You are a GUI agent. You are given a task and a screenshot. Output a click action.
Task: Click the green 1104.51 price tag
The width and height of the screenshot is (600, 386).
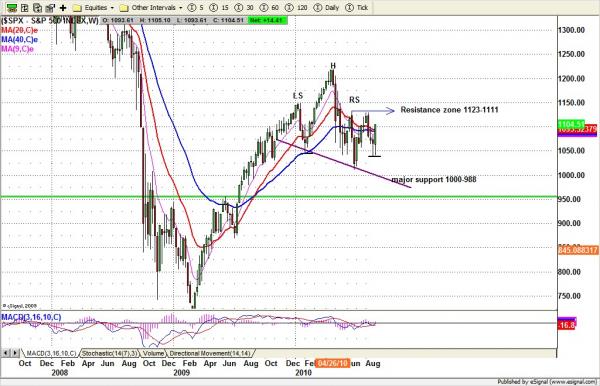coord(571,124)
